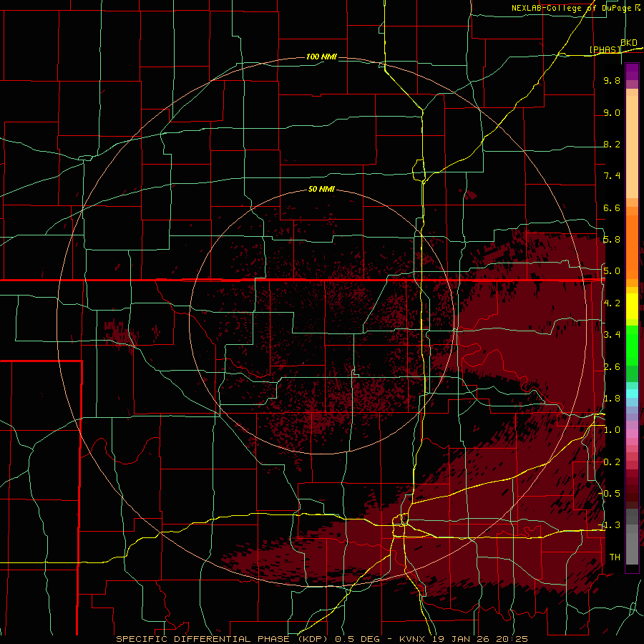644x644 pixels.
Task: Select the 9.0 legend value
Action: [612, 112]
